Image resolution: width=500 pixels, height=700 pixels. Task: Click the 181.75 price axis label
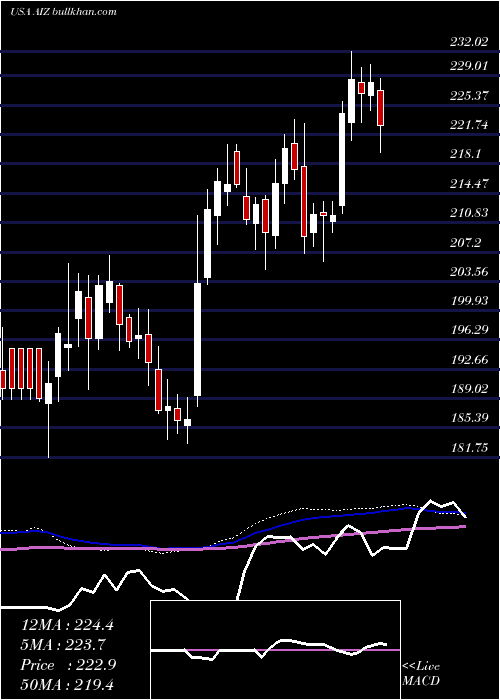pos(469,447)
